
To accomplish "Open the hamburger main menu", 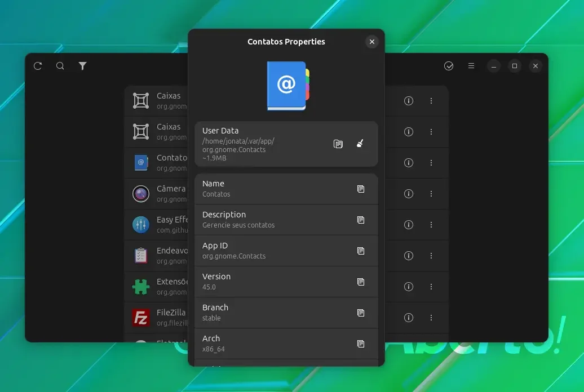I will pos(471,66).
